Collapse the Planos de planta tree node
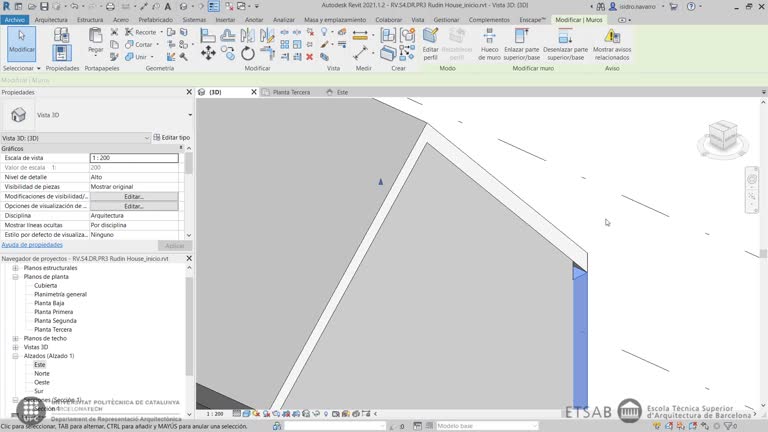This screenshot has width=768, height=432. [x=15, y=276]
